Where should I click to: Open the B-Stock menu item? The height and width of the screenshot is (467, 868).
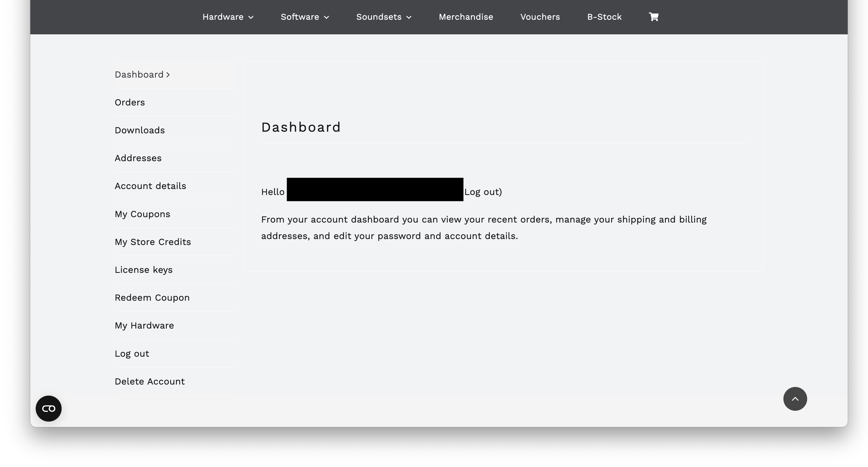604,17
